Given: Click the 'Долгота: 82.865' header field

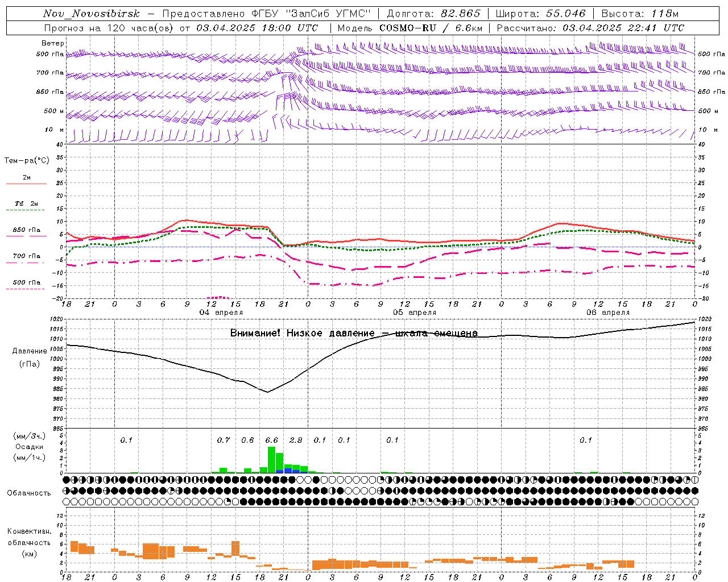Looking at the screenshot, I should tap(433, 14).
